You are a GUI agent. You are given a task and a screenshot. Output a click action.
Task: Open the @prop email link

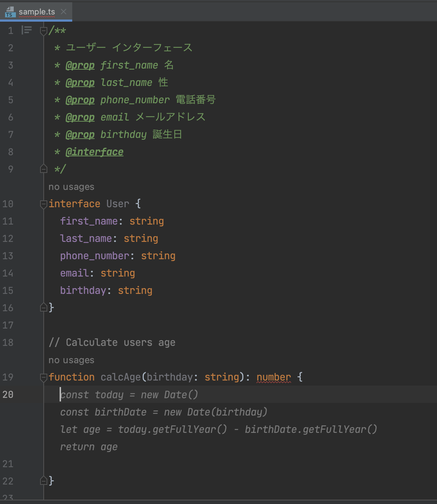[x=80, y=117]
